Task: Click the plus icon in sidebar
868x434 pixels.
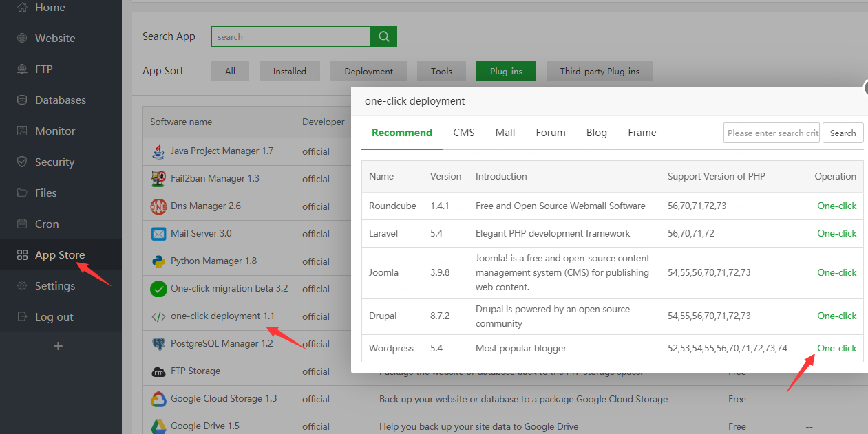Action: (x=59, y=346)
